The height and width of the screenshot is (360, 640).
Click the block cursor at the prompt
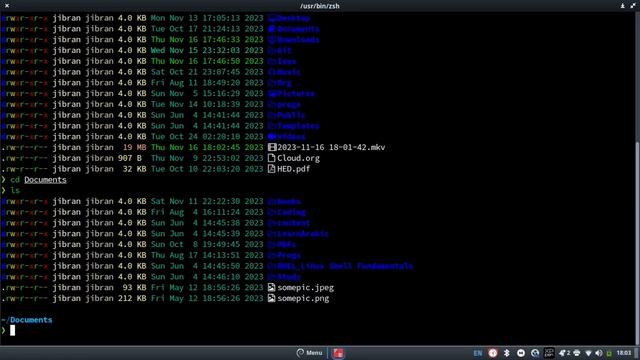point(13,330)
